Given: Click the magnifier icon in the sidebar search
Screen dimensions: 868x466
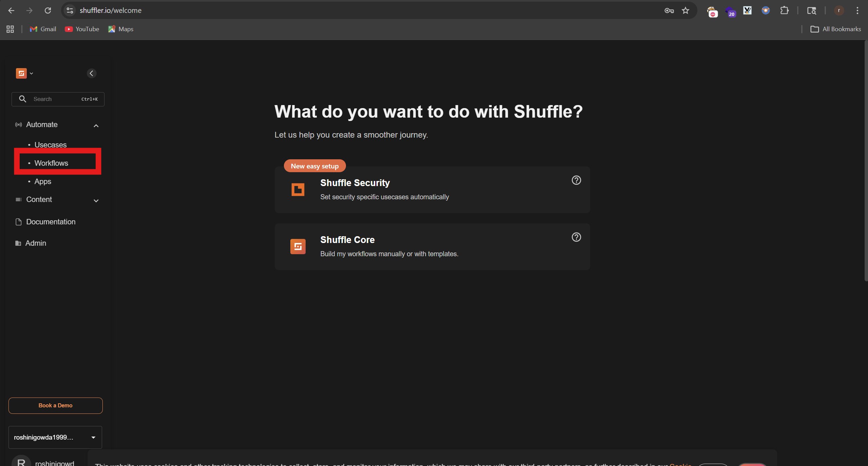Looking at the screenshot, I should 23,99.
